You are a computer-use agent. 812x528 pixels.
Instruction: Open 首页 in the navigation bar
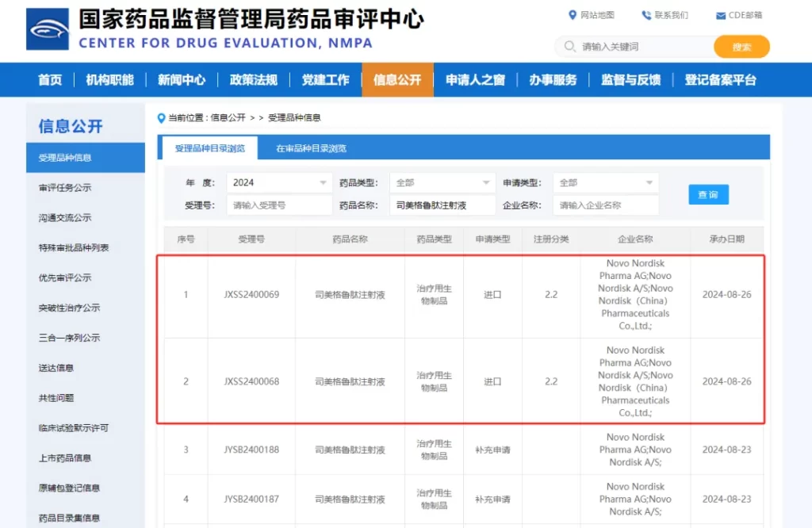(50, 80)
